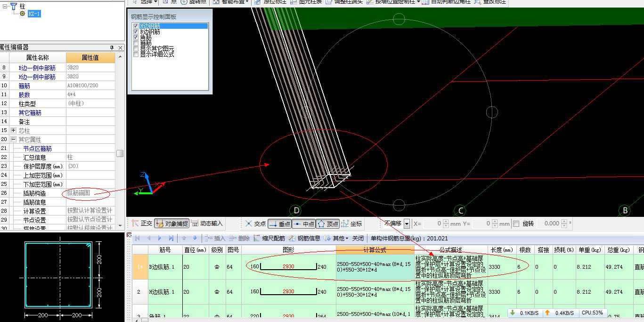Enable 箍筋 display checkbox
644x322 pixels.
coord(136,43)
